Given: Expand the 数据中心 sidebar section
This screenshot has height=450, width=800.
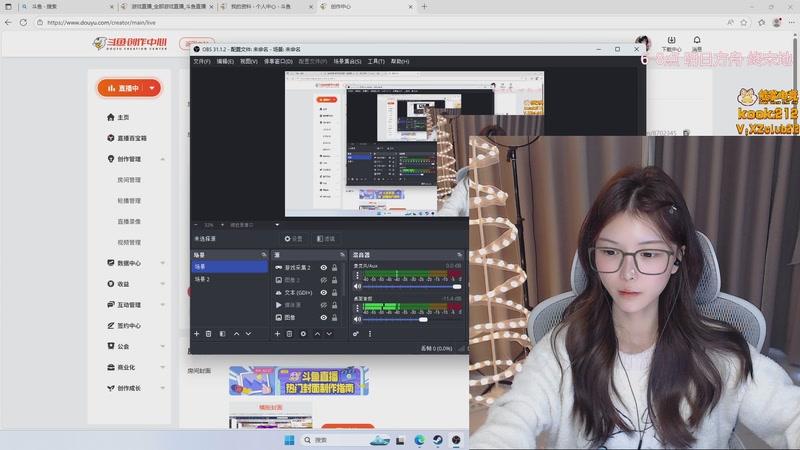Looking at the screenshot, I should point(163,263).
